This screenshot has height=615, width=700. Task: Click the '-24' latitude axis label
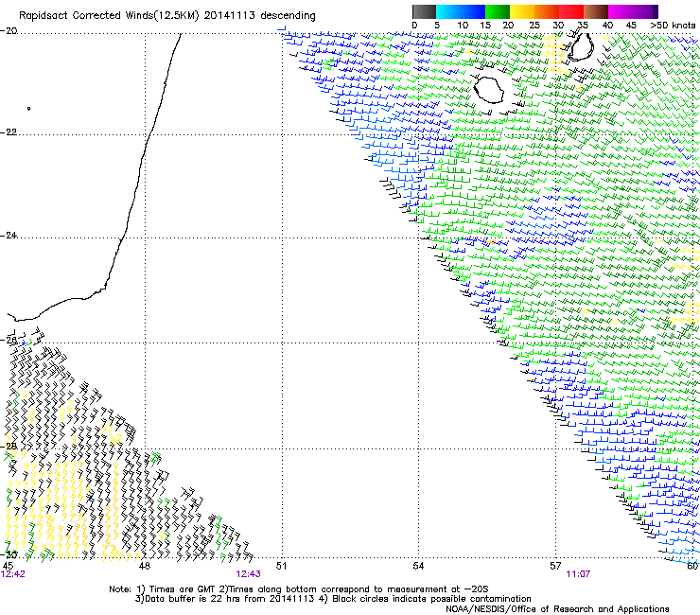pos(9,236)
